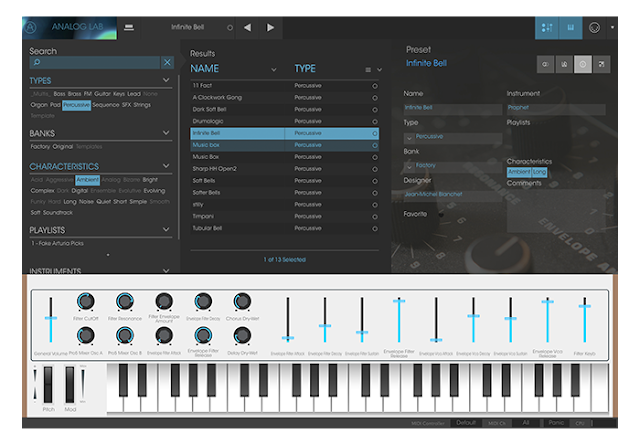Click the highlighted circle preset action button
Screen dimensions: 640x444
583,64
